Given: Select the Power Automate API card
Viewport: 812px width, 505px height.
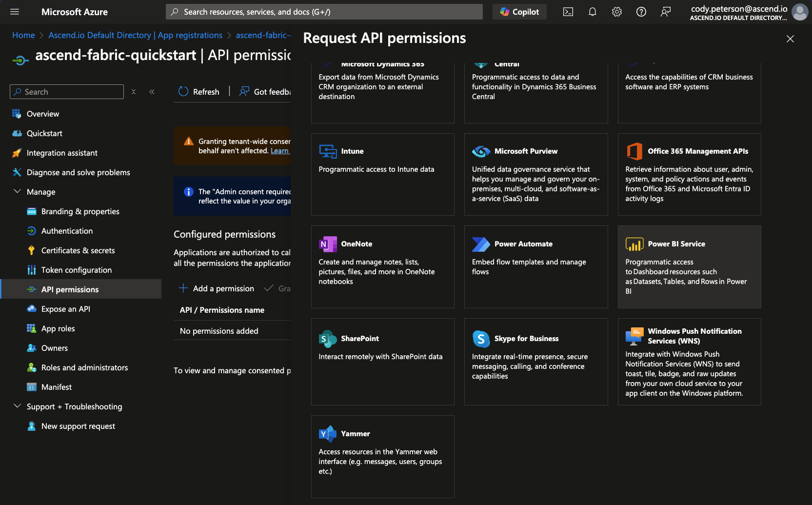Looking at the screenshot, I should click(536, 267).
